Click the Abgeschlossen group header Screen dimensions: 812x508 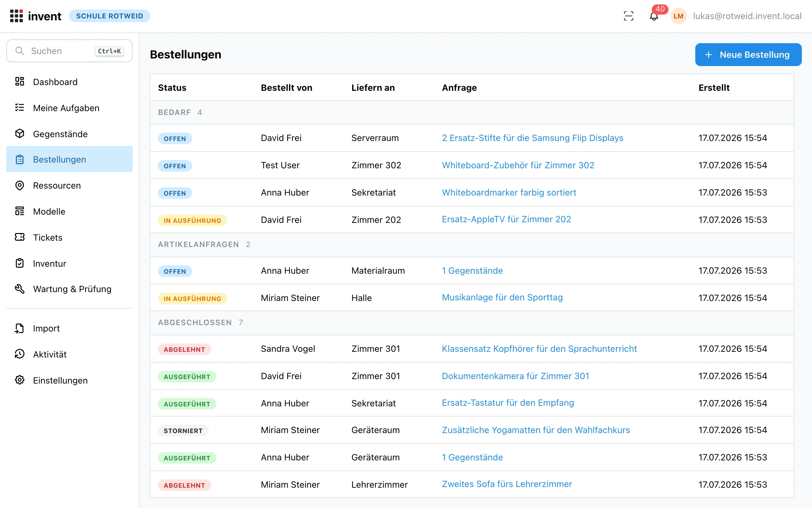tap(472, 323)
